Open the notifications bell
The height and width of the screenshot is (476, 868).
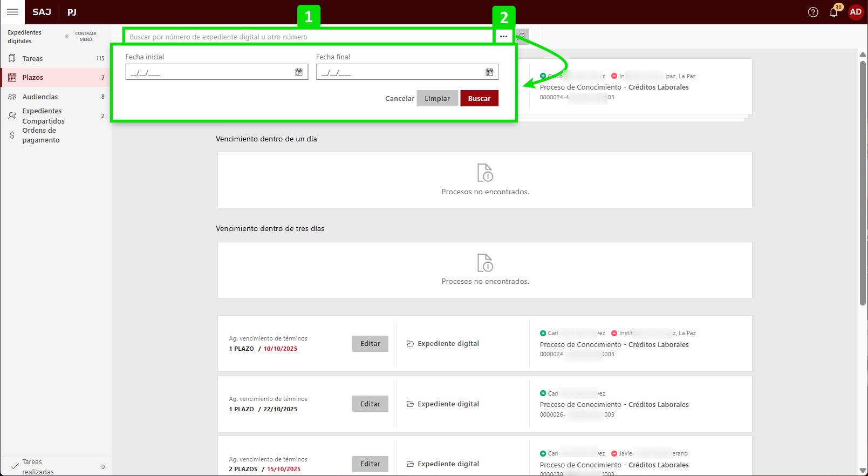pyautogui.click(x=833, y=12)
